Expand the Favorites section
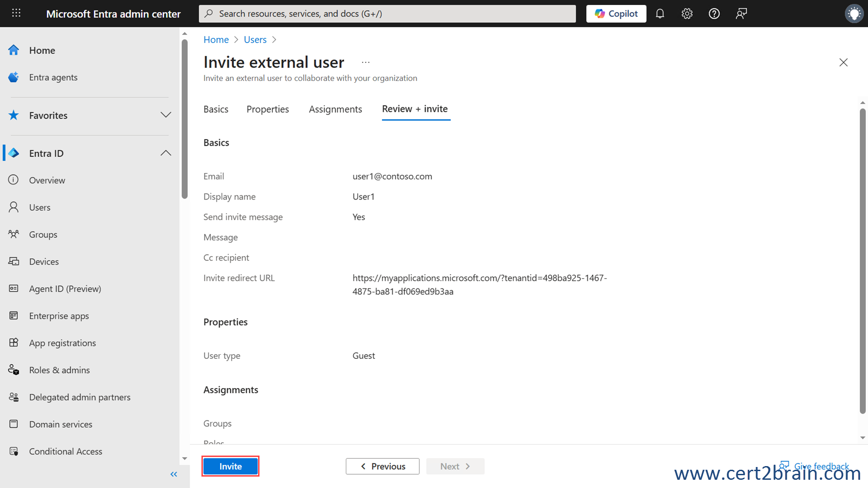The width and height of the screenshot is (868, 488). pyautogui.click(x=165, y=115)
